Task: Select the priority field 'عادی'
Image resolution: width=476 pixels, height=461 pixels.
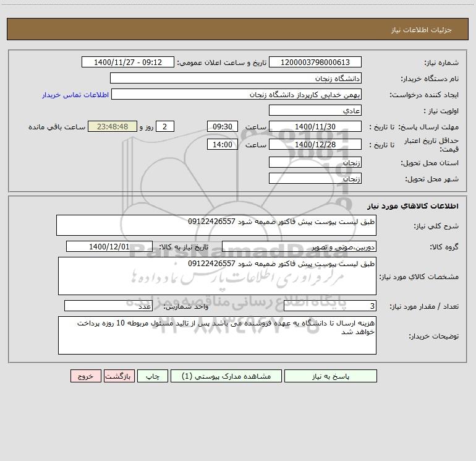Action: tap(315, 110)
